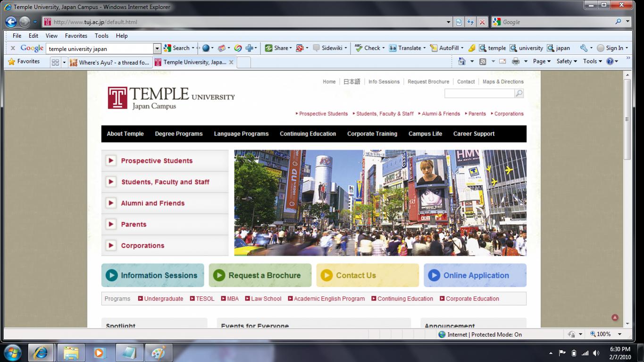Screen dimensions: 644x362
Task: Open Paint from the Windows taskbar
Action: tap(159, 353)
